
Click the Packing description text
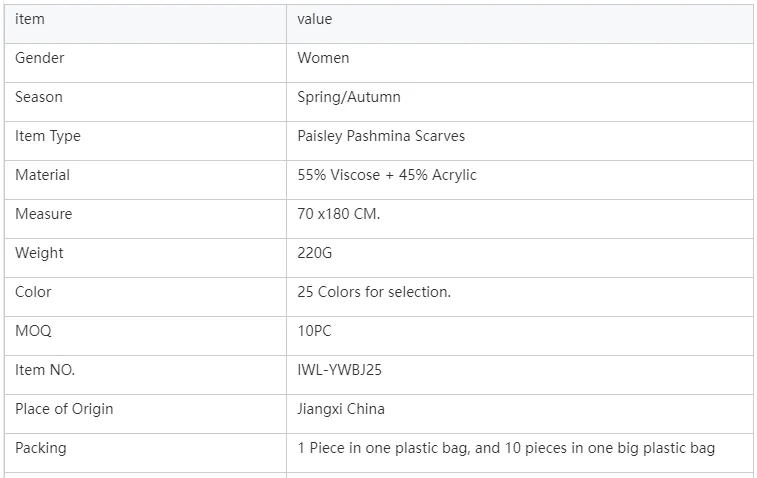click(506, 448)
